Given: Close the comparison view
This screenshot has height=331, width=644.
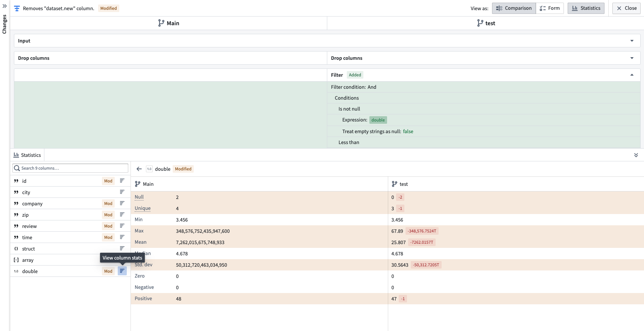Looking at the screenshot, I should pyautogui.click(x=626, y=8).
